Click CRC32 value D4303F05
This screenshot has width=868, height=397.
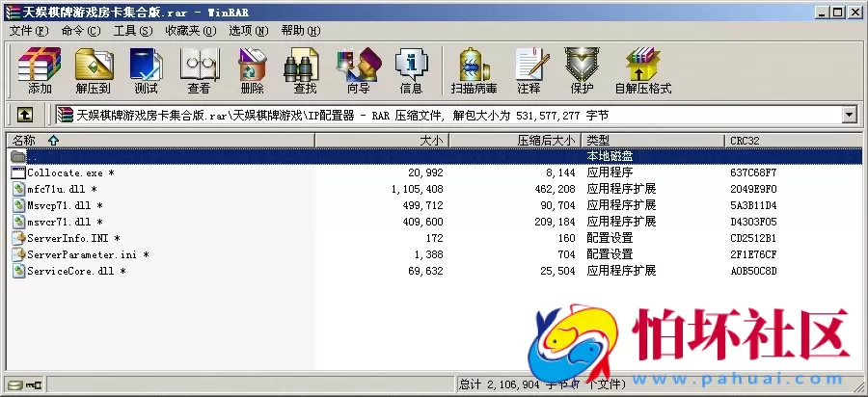753,222
